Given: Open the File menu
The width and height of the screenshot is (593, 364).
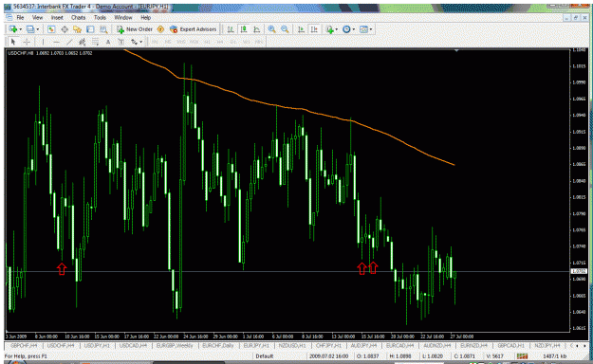Looking at the screenshot, I should point(20,17).
